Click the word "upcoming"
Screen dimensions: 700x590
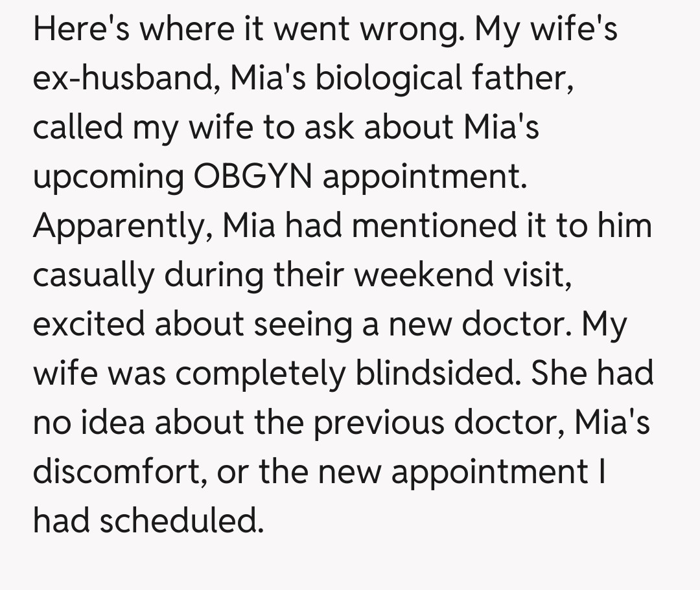108,177
